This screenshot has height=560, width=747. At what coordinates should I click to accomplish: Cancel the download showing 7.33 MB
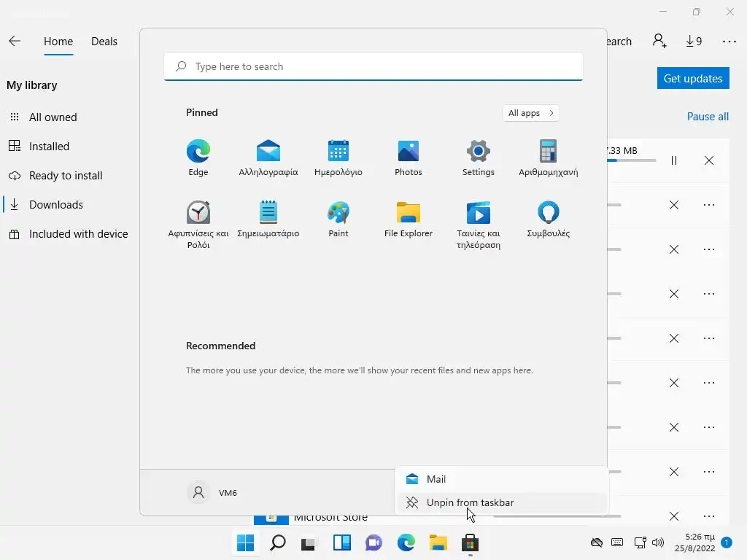click(x=709, y=160)
